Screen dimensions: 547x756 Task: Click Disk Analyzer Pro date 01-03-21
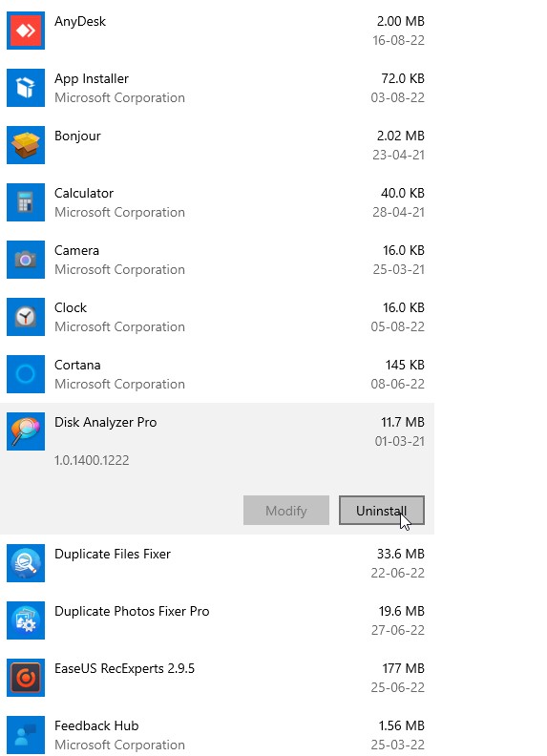(400, 442)
